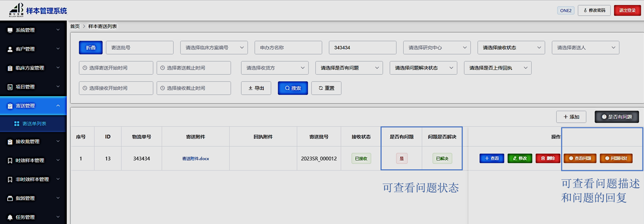Click the 系统管理 monitor icon in sidebar
644x224 pixels.
10,30
